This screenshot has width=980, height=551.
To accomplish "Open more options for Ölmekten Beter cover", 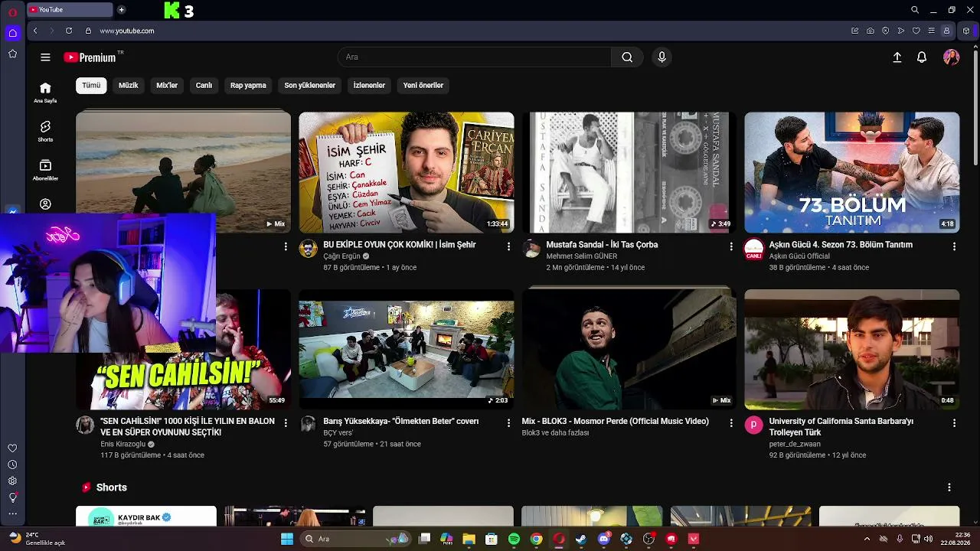I will [x=508, y=423].
